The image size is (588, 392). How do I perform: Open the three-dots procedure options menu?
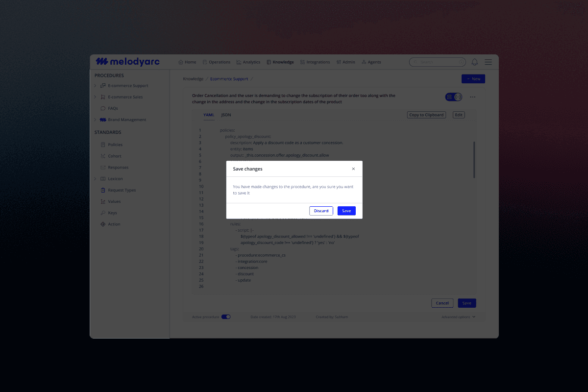pyautogui.click(x=473, y=97)
